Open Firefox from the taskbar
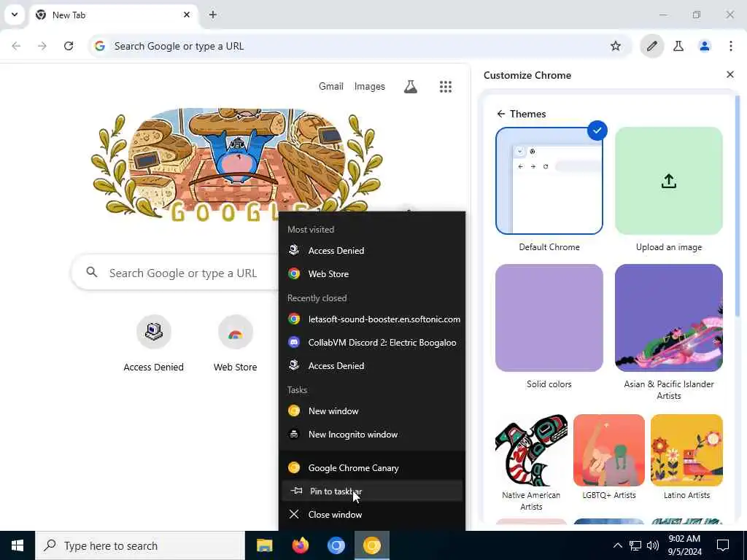 [300, 545]
